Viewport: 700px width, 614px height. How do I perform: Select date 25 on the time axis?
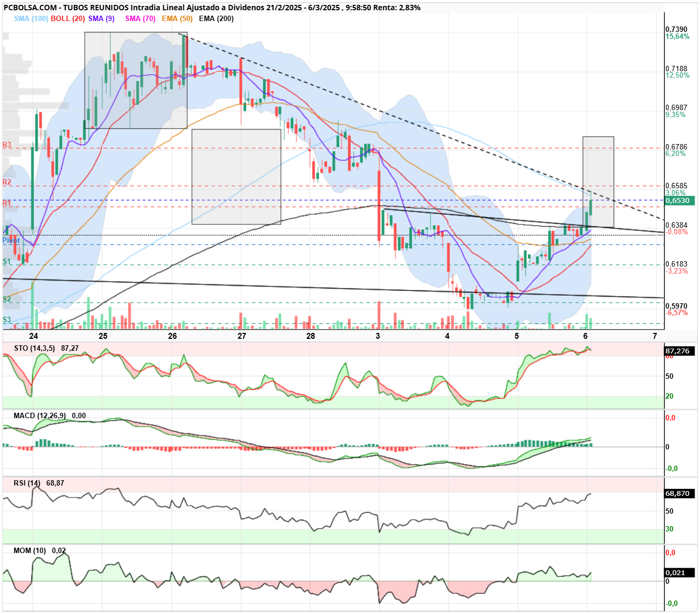point(103,336)
